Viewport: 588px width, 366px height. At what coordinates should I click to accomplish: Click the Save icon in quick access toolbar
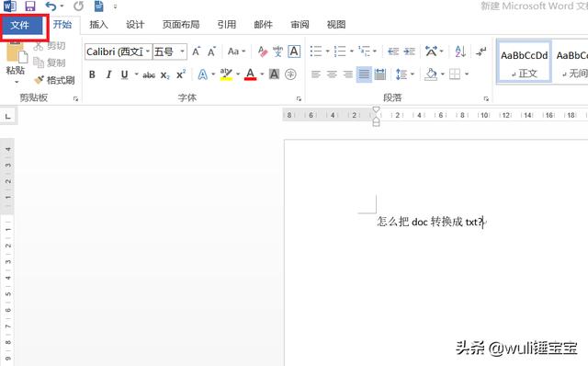(x=30, y=6)
